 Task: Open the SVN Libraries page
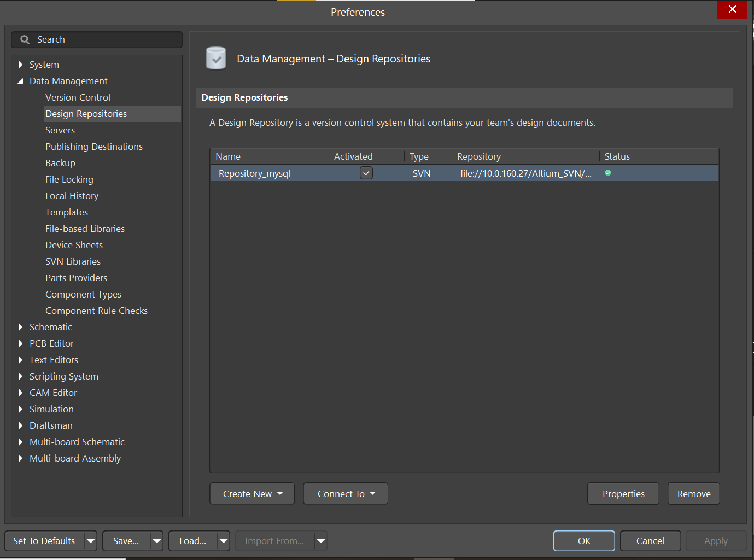pyautogui.click(x=73, y=261)
